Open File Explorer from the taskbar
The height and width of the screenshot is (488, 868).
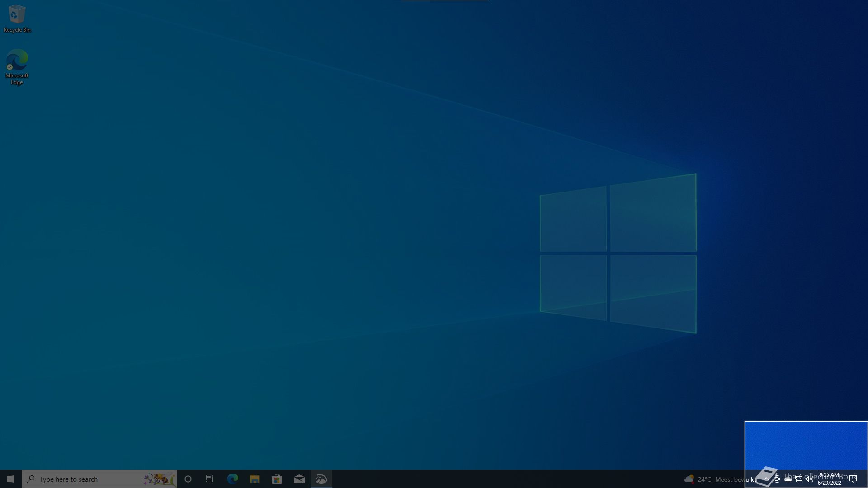coord(255,479)
